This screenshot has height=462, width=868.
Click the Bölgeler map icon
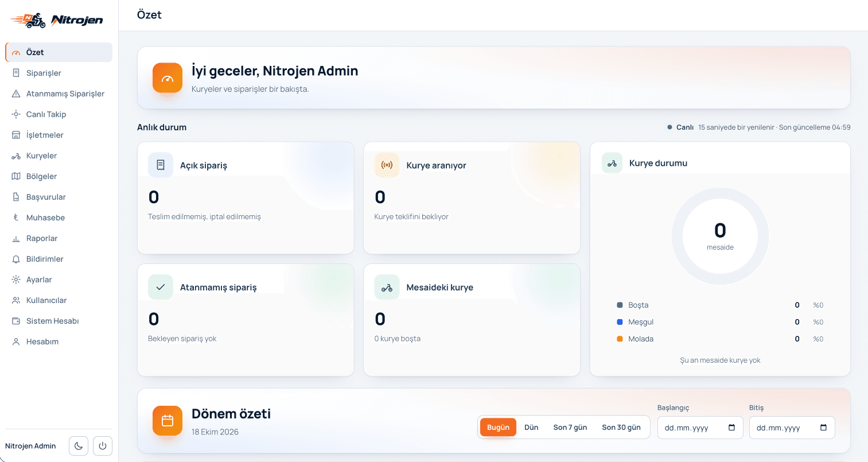click(16, 176)
